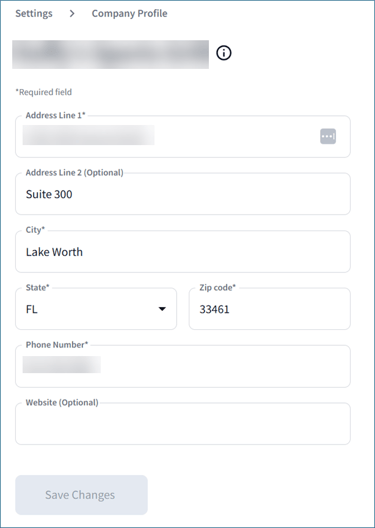Click the breadcrumb chevron separator after Settings
The image size is (375, 528).
coord(72,13)
